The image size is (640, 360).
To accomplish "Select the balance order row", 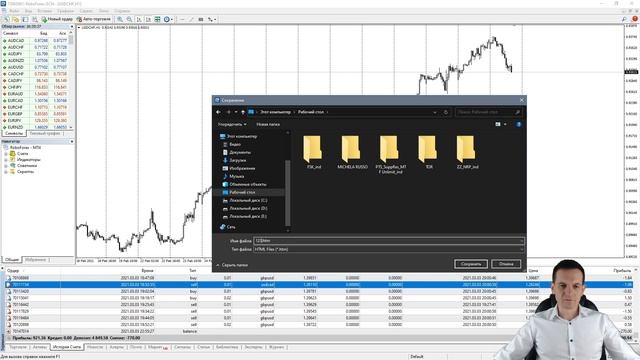I will click(x=318, y=331).
